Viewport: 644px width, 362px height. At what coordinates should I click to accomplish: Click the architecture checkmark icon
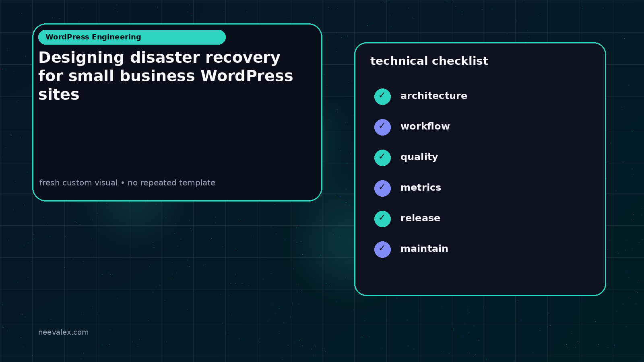[382, 97]
